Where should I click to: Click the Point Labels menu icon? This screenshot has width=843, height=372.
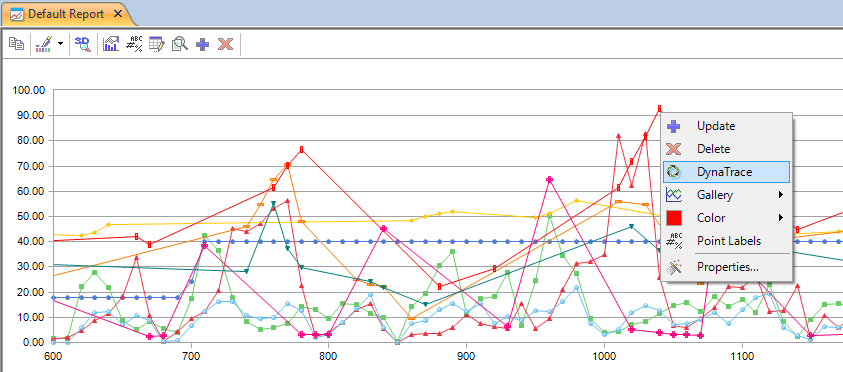tap(674, 241)
